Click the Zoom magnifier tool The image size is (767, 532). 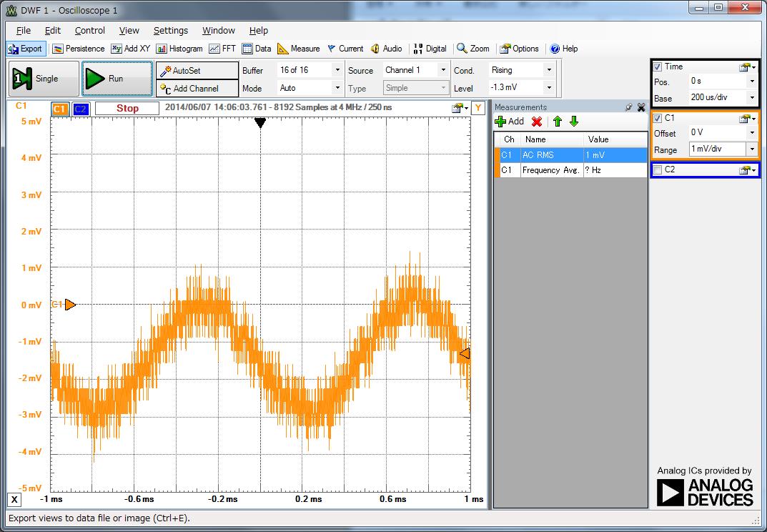click(473, 49)
